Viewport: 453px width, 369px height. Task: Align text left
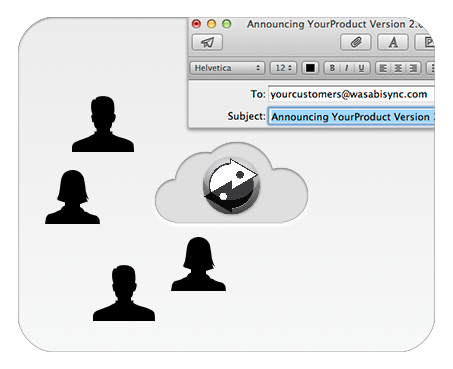click(x=383, y=68)
